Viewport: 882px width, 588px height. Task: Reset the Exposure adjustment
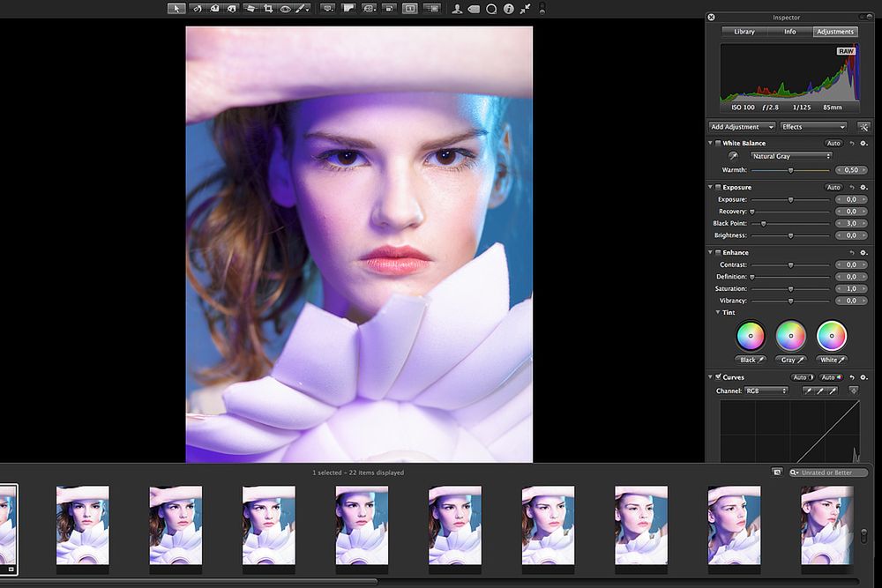coord(852,187)
